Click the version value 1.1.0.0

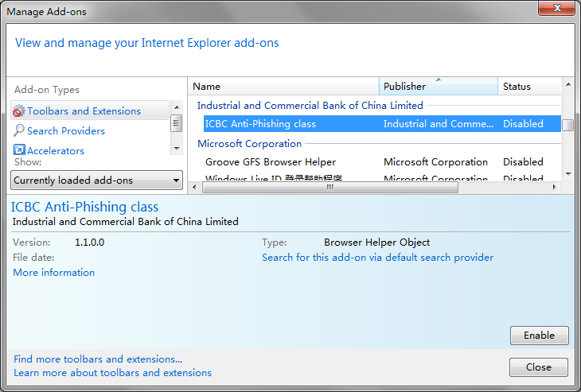coord(90,243)
